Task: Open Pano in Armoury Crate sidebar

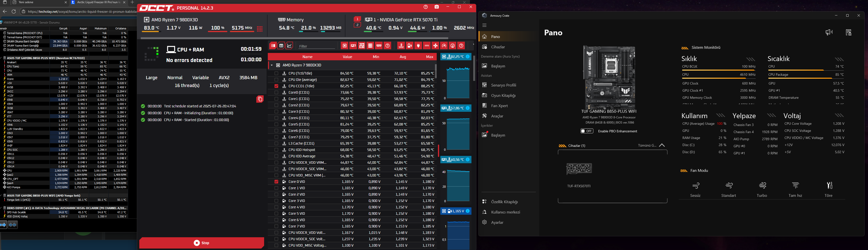Action: 508,37
